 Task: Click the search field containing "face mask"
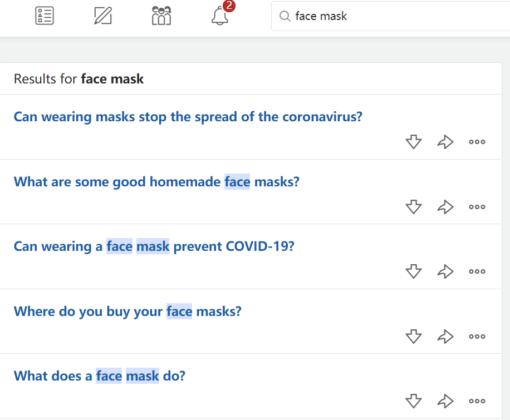[x=390, y=16]
